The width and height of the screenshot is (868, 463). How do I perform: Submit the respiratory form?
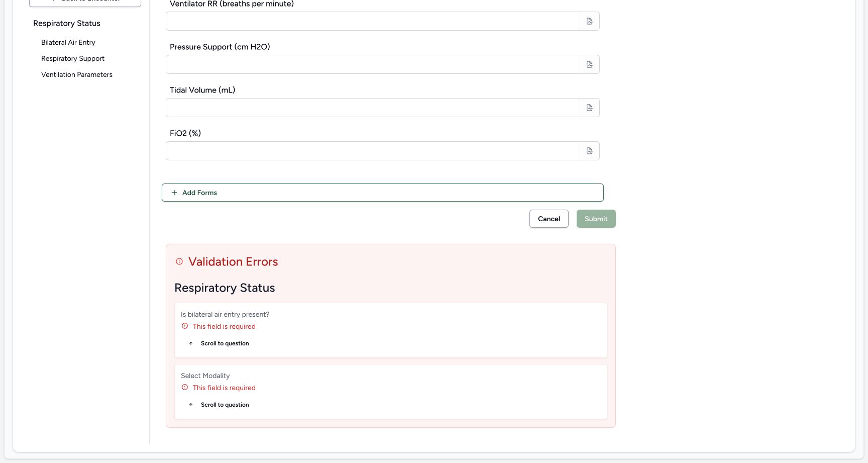click(x=596, y=219)
